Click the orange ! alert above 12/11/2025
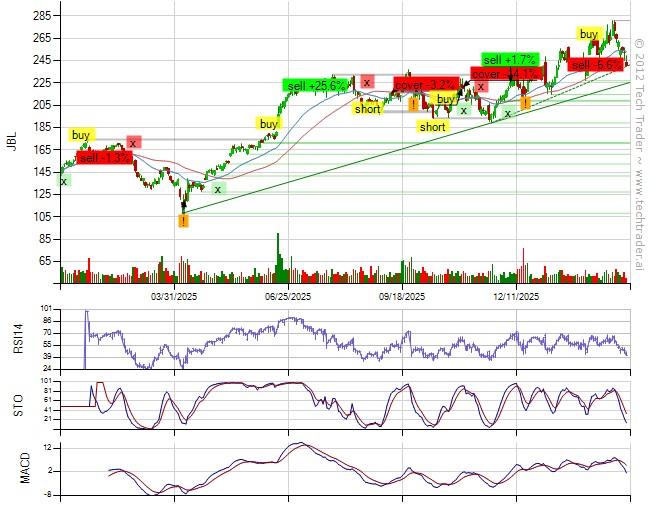 pos(525,103)
